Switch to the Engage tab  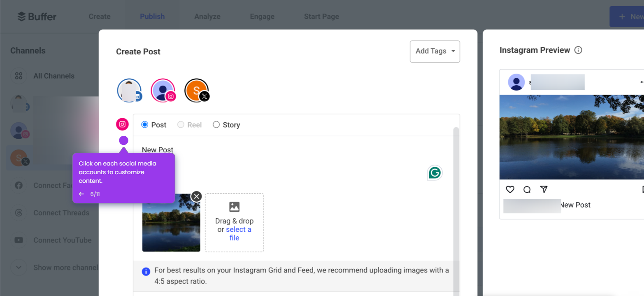(262, 16)
